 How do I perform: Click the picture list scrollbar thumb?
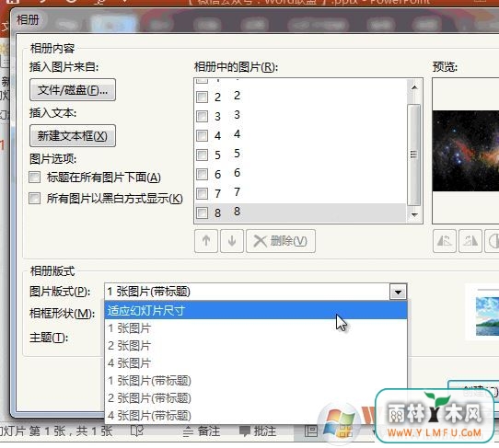(x=413, y=155)
